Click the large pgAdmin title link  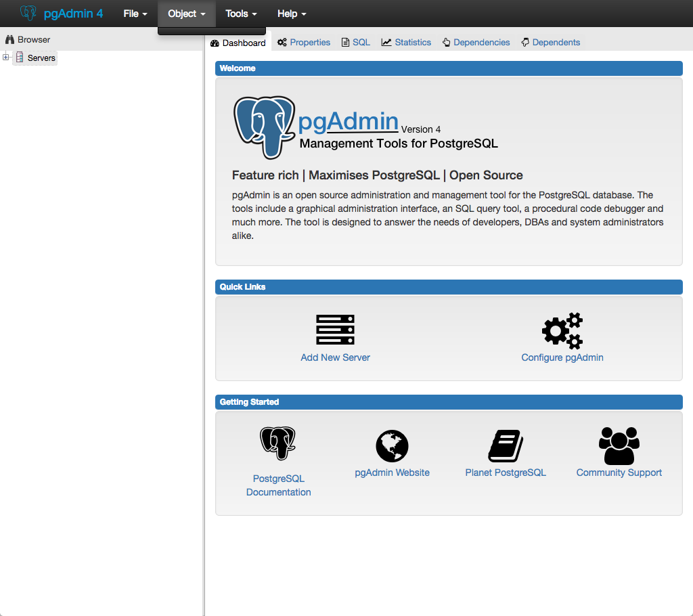pyautogui.click(x=348, y=121)
